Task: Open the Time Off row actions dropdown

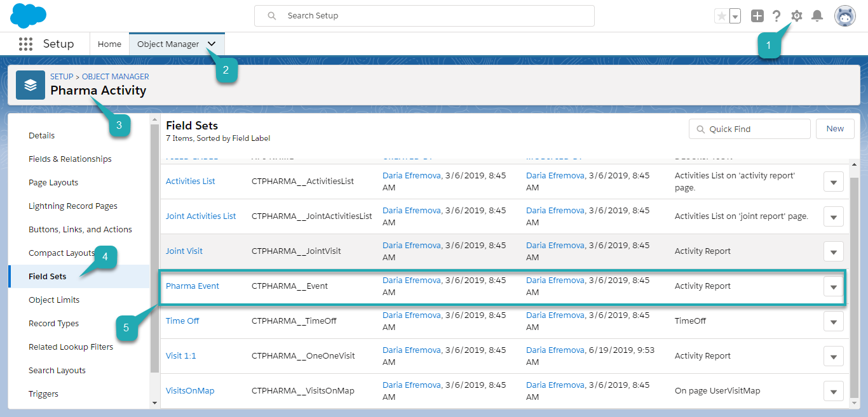Action: click(833, 321)
